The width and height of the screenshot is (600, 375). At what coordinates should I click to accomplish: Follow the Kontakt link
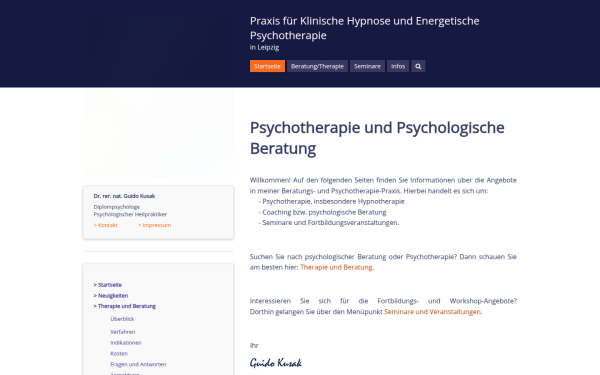(106, 225)
